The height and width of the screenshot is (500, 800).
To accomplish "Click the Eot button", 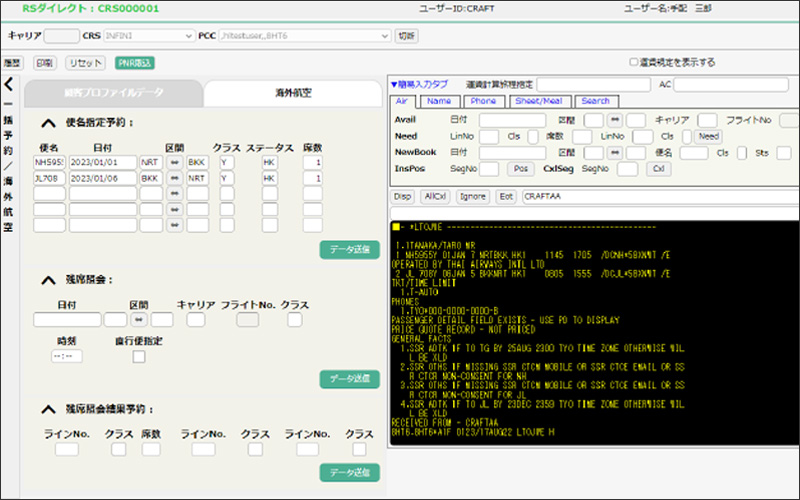I will click(x=506, y=196).
